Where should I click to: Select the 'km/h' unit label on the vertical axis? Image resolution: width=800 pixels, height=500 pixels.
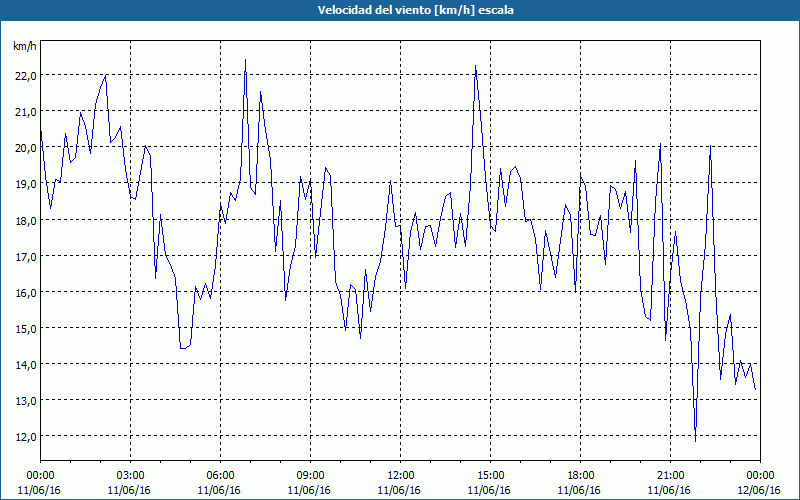(x=25, y=47)
